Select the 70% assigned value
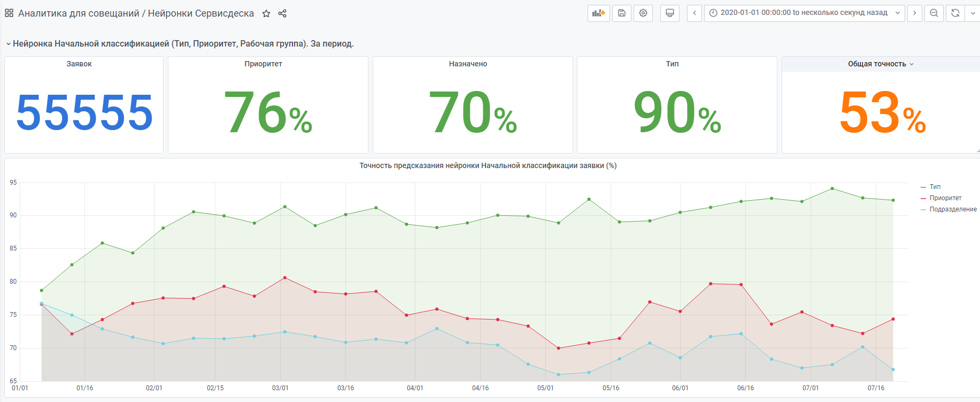This screenshot has height=402, width=980. (473, 112)
